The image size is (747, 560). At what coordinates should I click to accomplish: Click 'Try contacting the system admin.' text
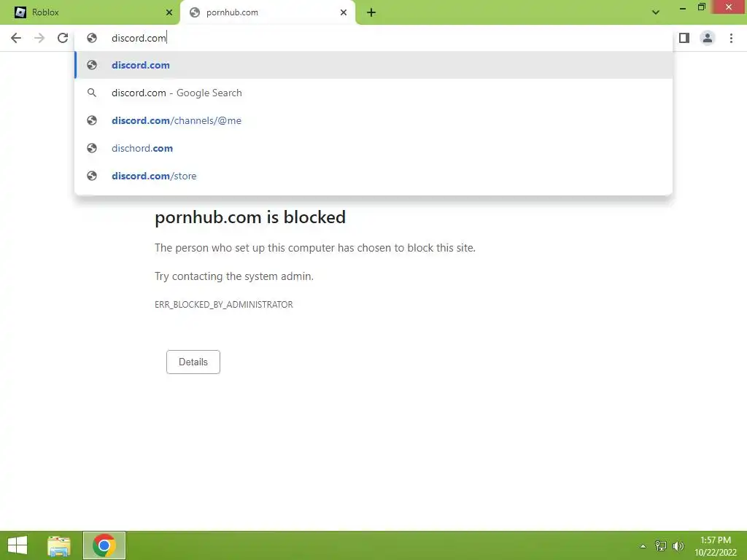click(x=234, y=276)
